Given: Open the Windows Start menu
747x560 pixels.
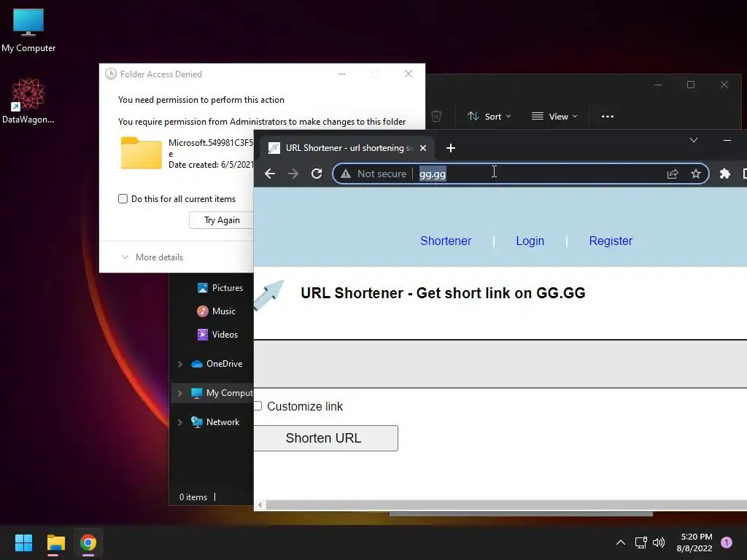Looking at the screenshot, I should [23, 542].
